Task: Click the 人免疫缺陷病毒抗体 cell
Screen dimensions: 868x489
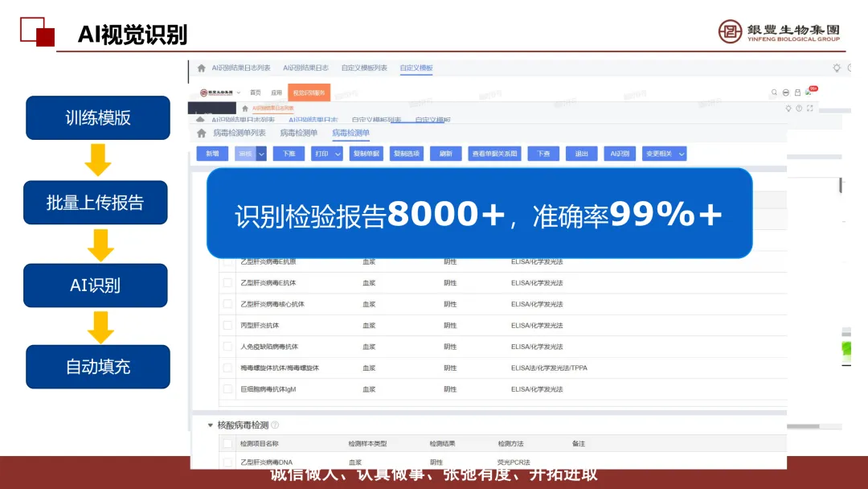Action: click(x=269, y=347)
